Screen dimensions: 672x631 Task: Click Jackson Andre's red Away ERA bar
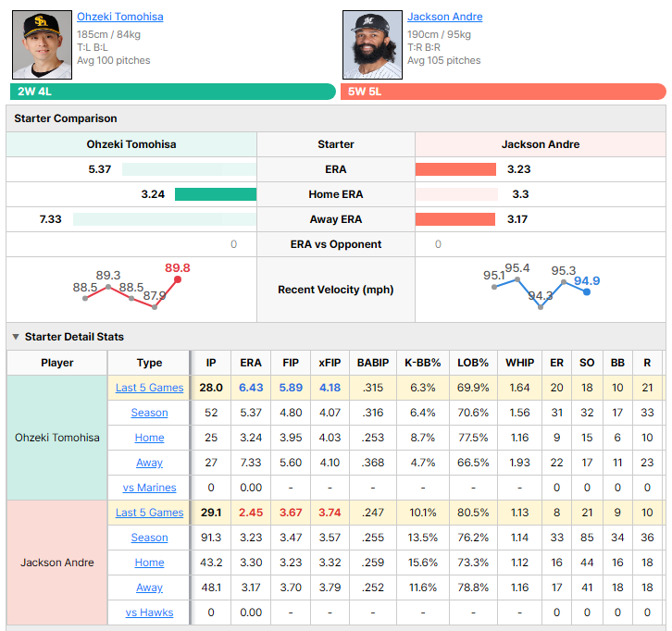pos(455,219)
